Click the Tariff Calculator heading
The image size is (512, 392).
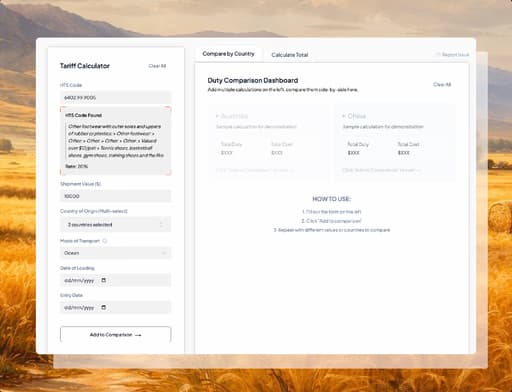tap(85, 66)
